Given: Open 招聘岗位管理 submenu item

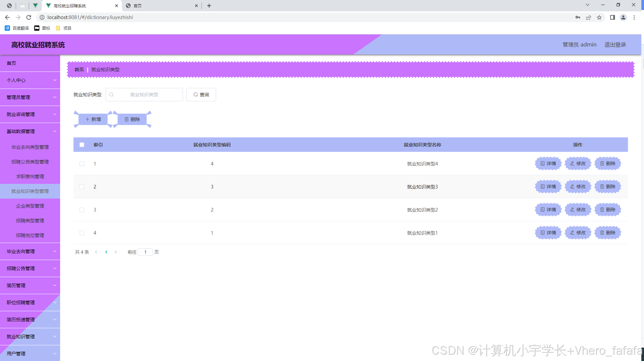Looking at the screenshot, I should point(30,235).
